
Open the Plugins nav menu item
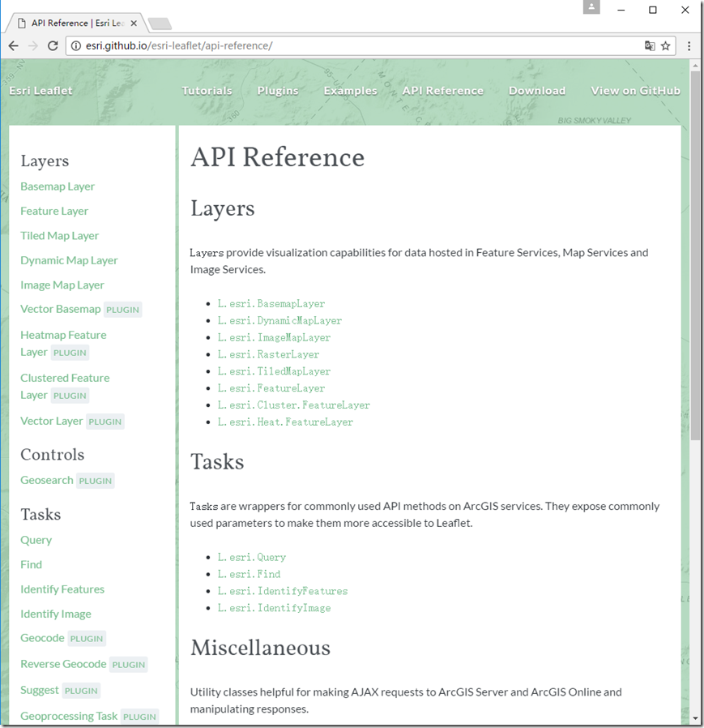click(278, 91)
